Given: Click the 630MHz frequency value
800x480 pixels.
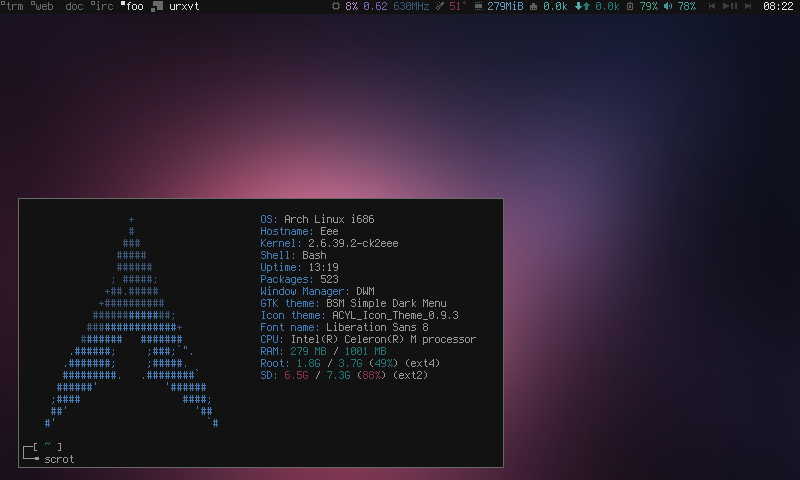Looking at the screenshot, I should tap(411, 7).
